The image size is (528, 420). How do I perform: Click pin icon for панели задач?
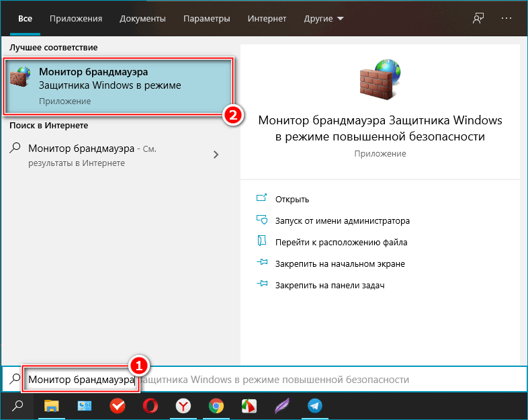pyautogui.click(x=262, y=284)
